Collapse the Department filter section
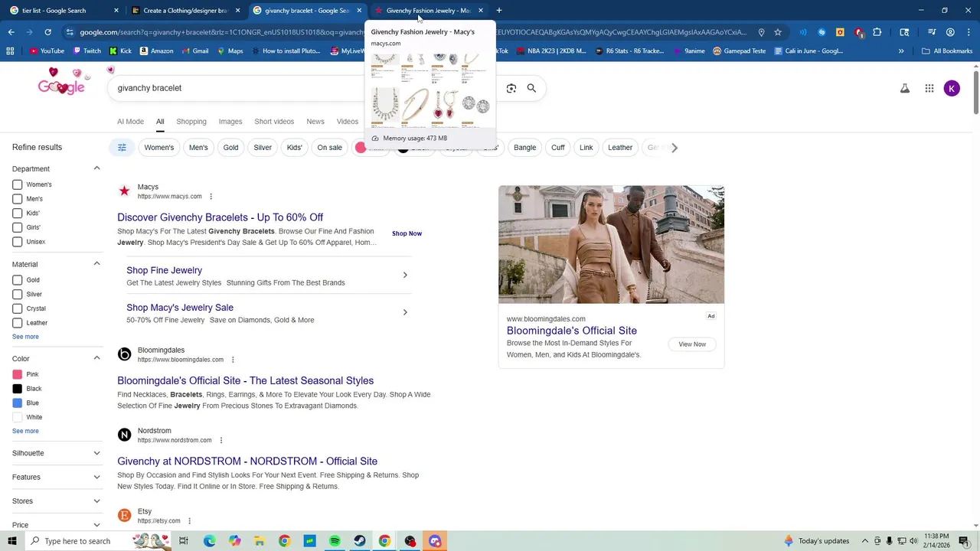The image size is (980, 551). pos(96,168)
